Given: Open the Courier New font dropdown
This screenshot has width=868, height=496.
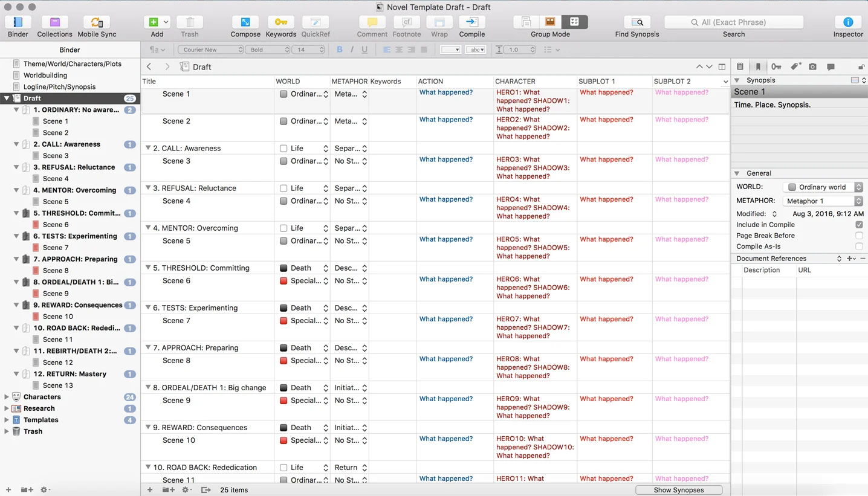Looking at the screenshot, I should tap(210, 50).
